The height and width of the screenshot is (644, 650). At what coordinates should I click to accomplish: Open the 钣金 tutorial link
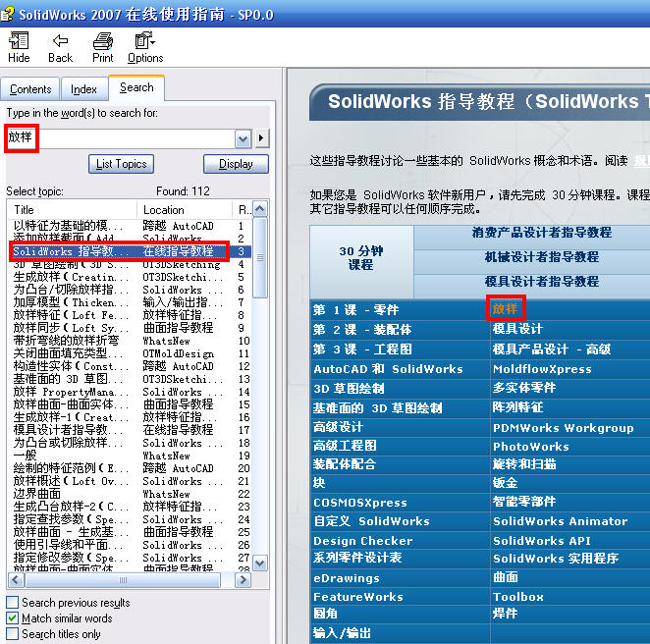click(505, 483)
